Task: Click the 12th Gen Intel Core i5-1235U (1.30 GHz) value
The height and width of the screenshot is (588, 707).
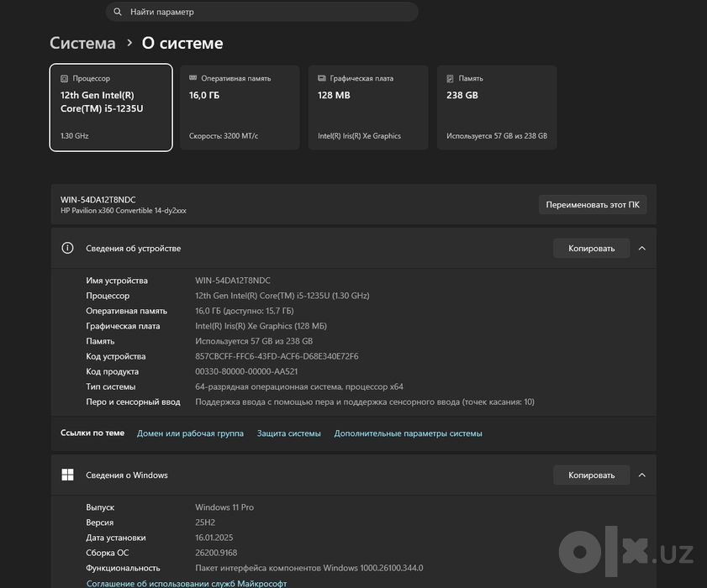Action: [282, 296]
